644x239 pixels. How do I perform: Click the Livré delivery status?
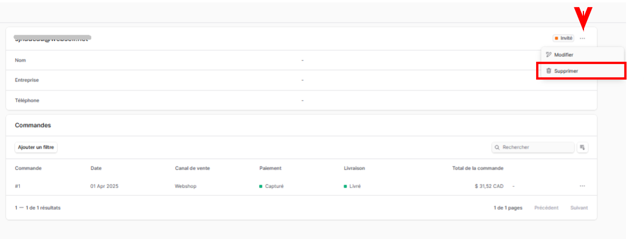pos(353,186)
